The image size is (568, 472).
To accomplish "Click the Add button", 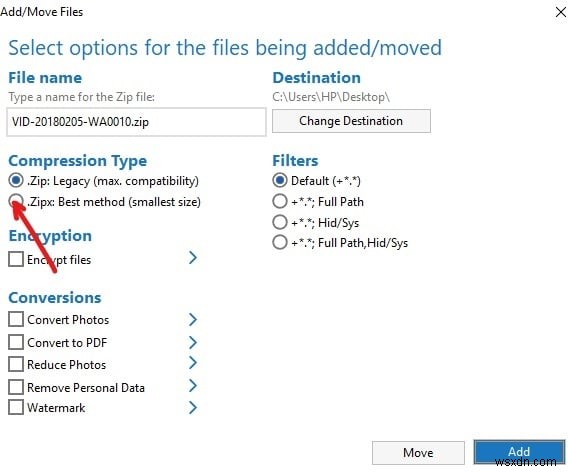I will tap(519, 452).
